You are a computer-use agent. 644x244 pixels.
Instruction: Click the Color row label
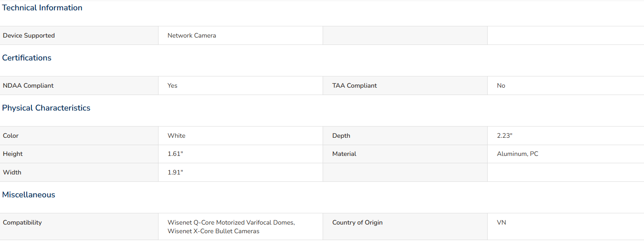coord(11,136)
